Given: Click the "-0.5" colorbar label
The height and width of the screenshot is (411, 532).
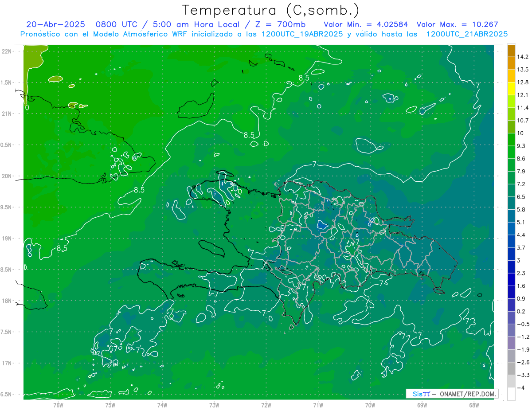Looking at the screenshot, I should [523, 324].
